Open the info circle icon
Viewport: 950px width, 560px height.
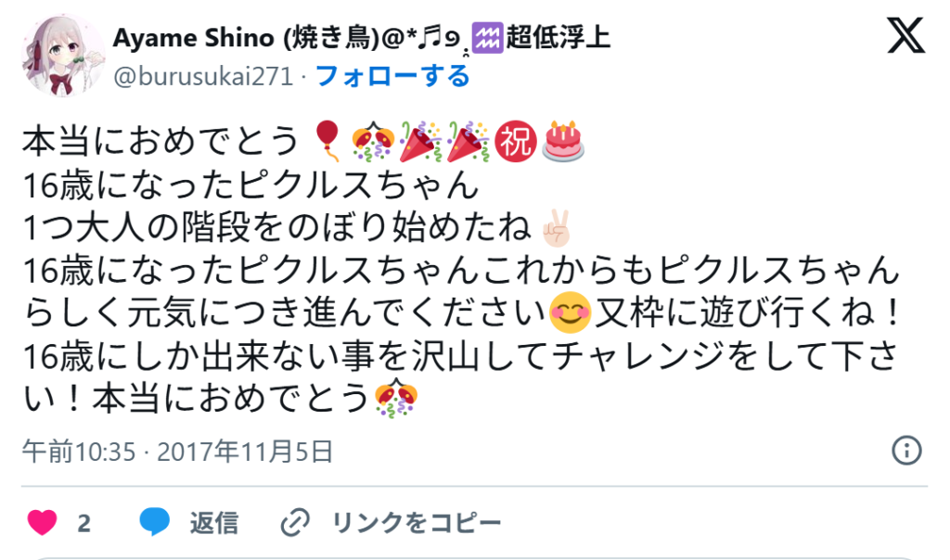906,451
